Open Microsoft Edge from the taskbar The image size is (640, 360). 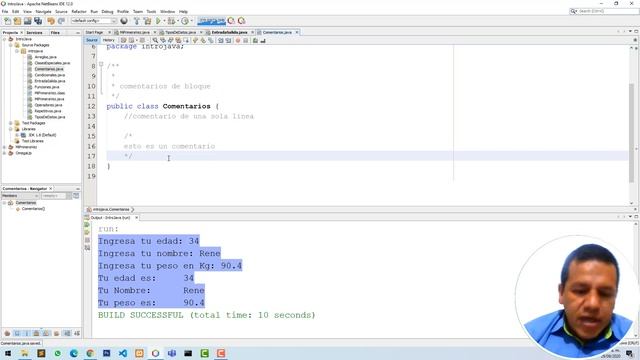click(74, 353)
